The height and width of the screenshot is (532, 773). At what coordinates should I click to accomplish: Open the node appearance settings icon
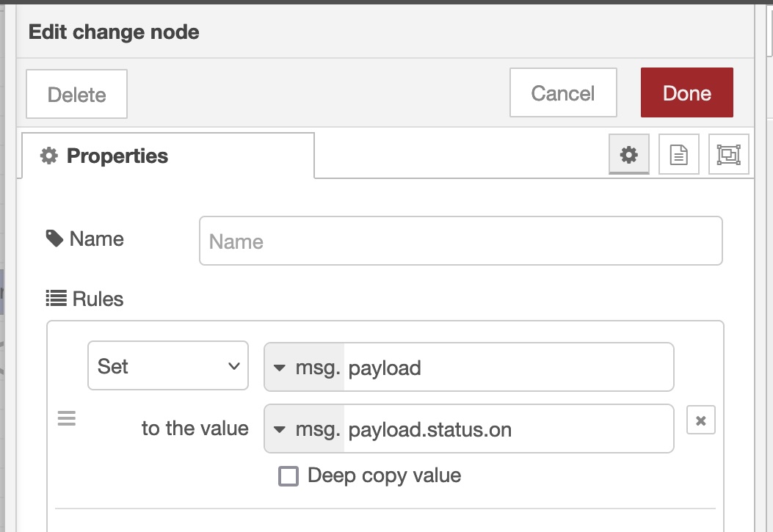728,154
